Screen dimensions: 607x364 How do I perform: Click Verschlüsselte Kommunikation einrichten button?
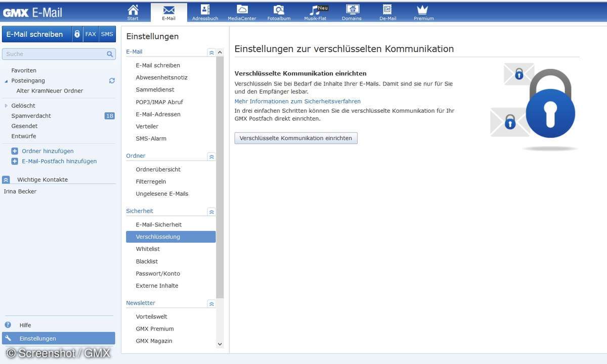click(296, 138)
